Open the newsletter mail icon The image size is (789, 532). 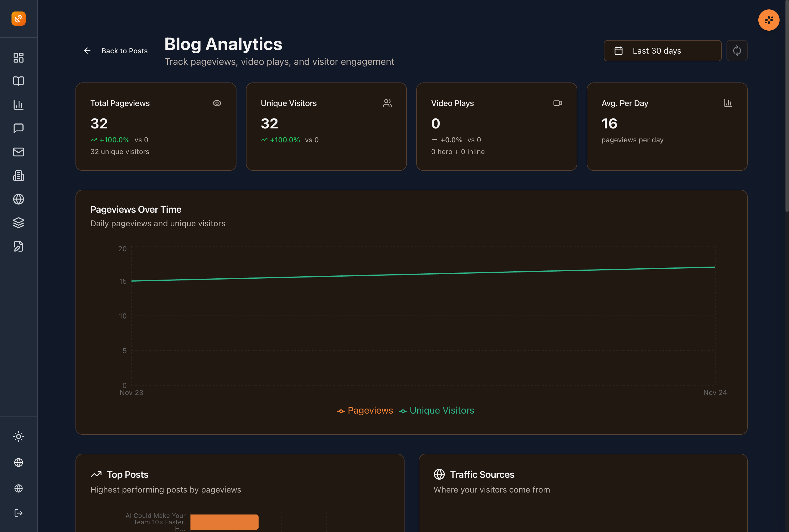(x=18, y=152)
